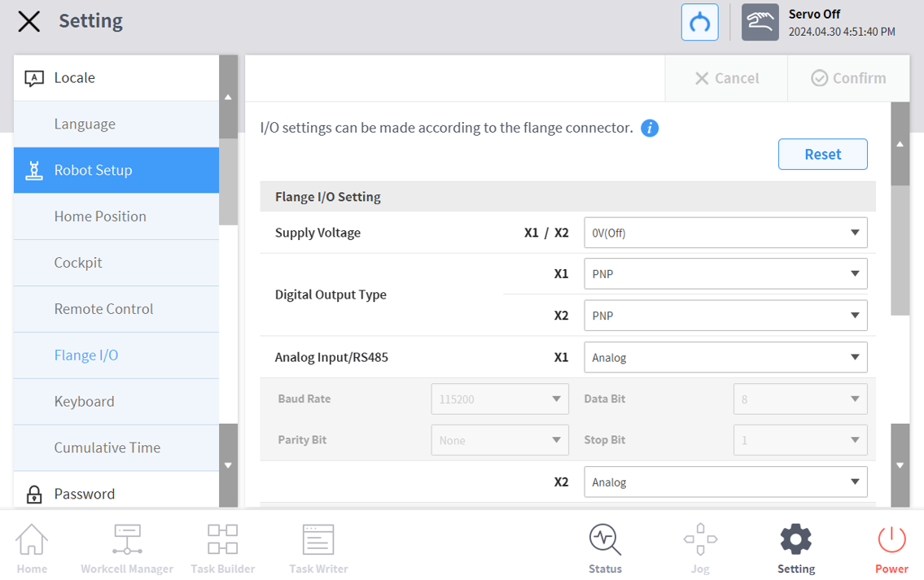Screen dimensions: 924x580
Task: Select Home Position in sidebar menu
Action: coord(100,216)
